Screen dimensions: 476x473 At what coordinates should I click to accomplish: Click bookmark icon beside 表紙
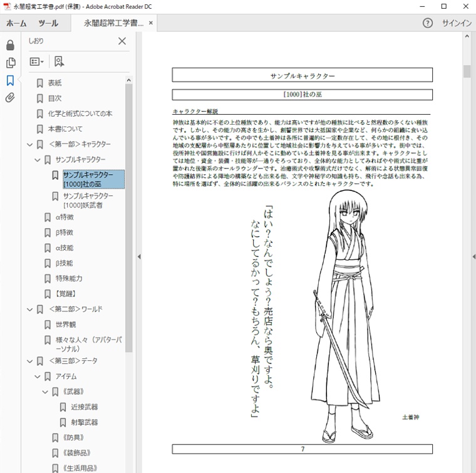(x=39, y=83)
